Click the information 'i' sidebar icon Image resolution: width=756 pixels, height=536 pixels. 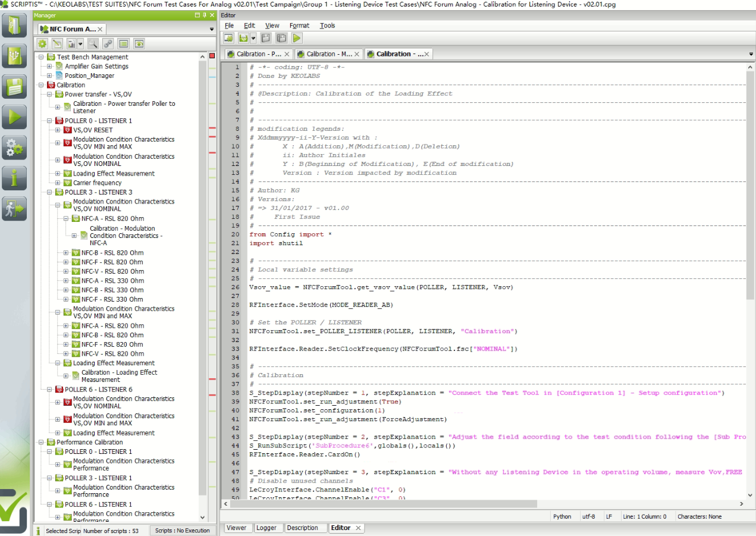tap(14, 178)
